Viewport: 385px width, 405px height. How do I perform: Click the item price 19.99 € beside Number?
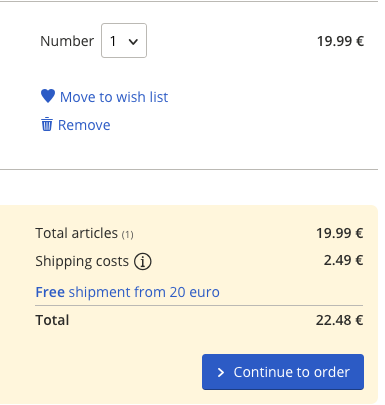(x=340, y=41)
